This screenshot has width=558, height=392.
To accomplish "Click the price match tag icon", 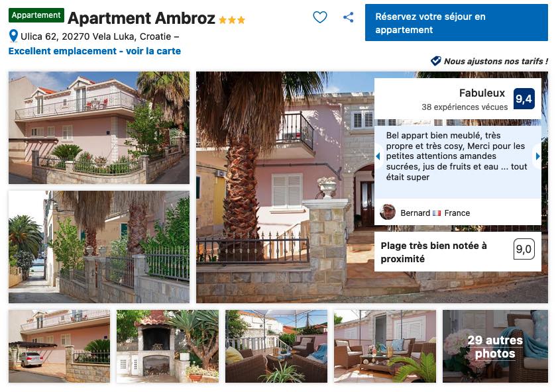I will point(435,61).
